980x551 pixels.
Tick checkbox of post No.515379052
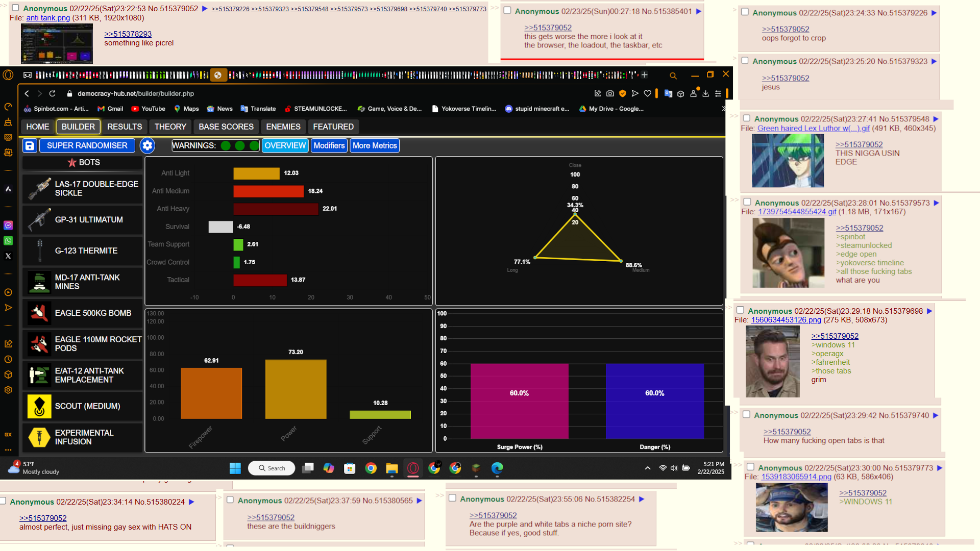tap(15, 8)
